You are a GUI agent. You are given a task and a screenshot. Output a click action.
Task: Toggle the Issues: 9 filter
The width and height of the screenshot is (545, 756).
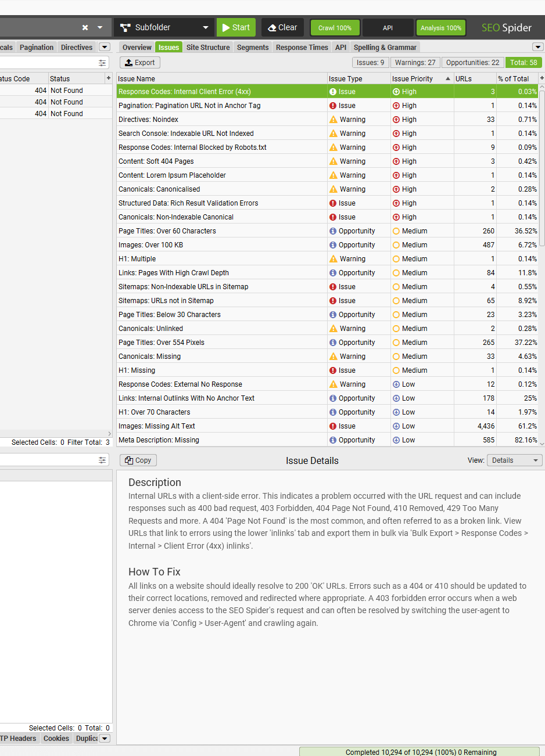pyautogui.click(x=370, y=62)
